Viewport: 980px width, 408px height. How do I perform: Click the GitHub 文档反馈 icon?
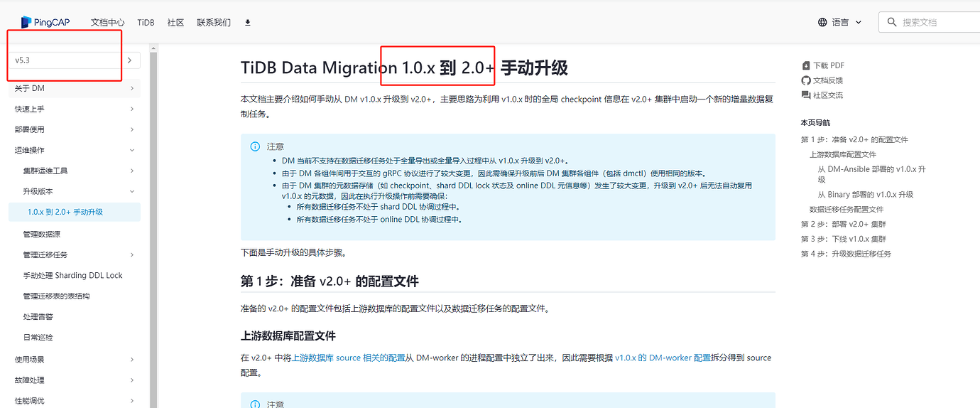(x=805, y=80)
